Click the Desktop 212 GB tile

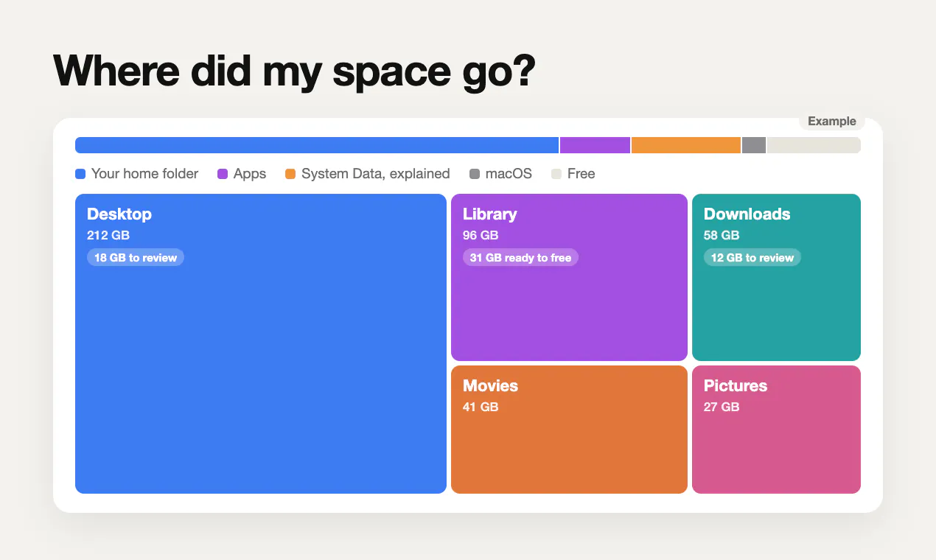[261, 343]
